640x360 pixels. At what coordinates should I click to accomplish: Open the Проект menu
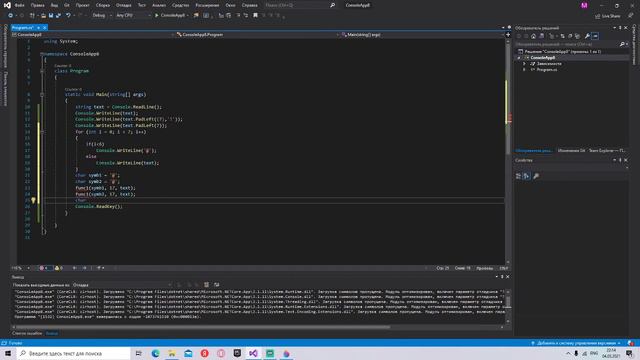point(82,5)
